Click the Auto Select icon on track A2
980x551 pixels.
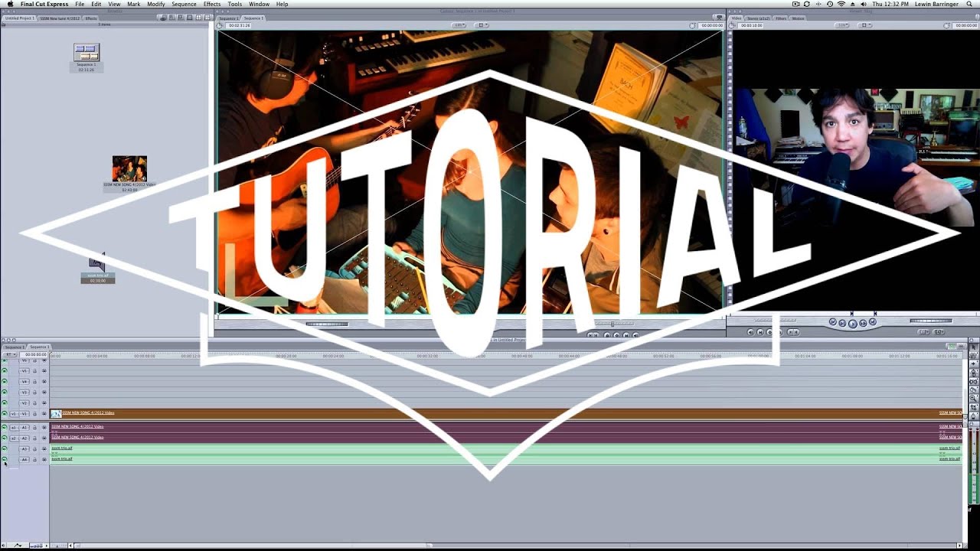44,439
